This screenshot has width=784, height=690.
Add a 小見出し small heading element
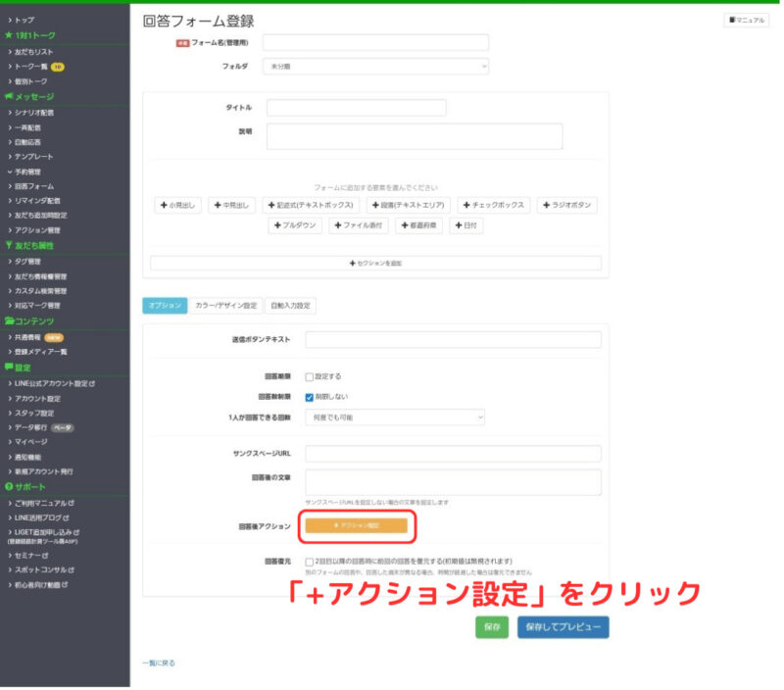(178, 206)
